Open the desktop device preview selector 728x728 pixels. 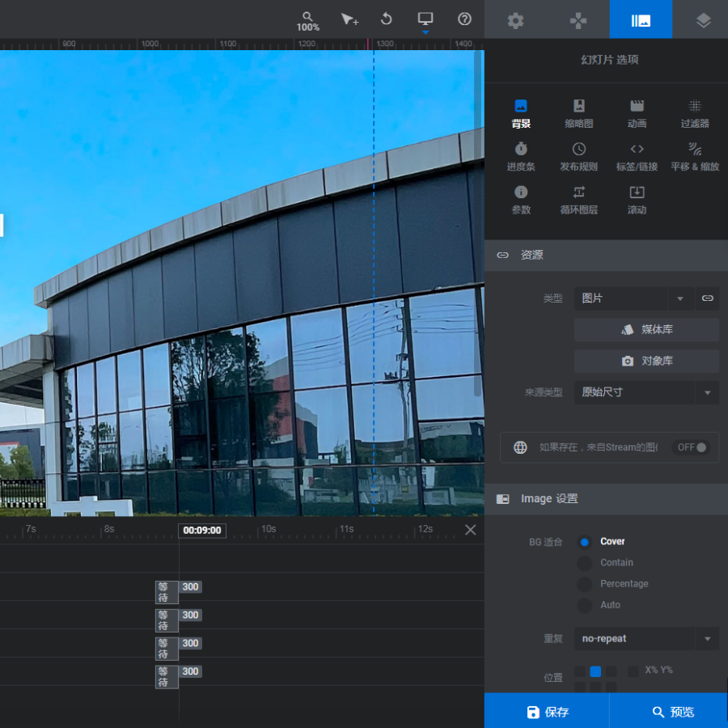point(425,19)
